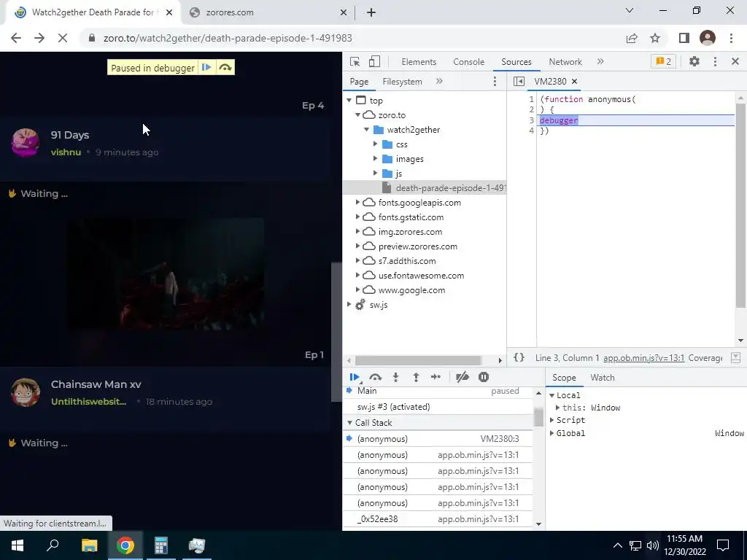Select the _0x52ee38 call stack frame

(x=438, y=519)
